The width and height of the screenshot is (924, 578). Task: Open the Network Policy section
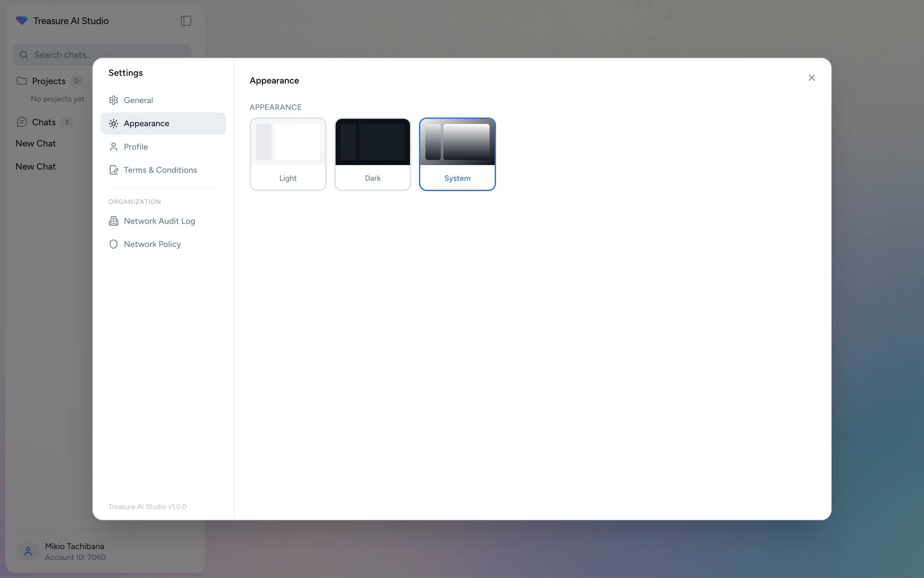tap(163, 244)
